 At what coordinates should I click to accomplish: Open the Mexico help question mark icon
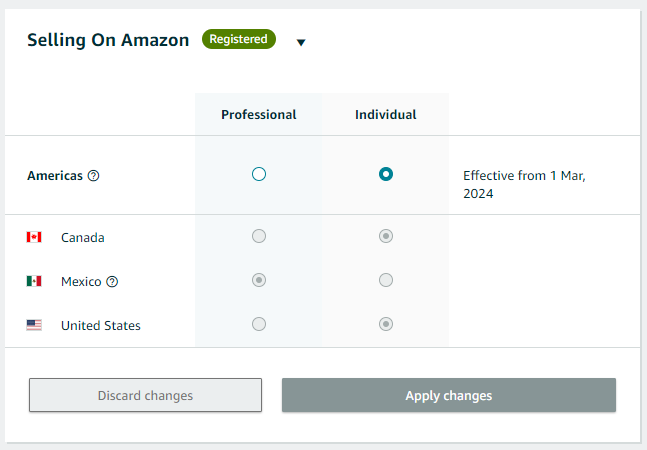[112, 282]
